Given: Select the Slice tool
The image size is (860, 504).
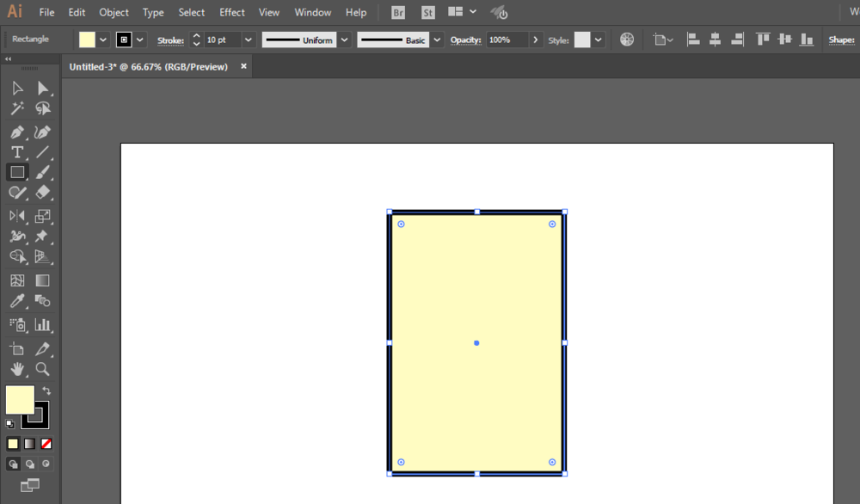Looking at the screenshot, I should click(43, 349).
